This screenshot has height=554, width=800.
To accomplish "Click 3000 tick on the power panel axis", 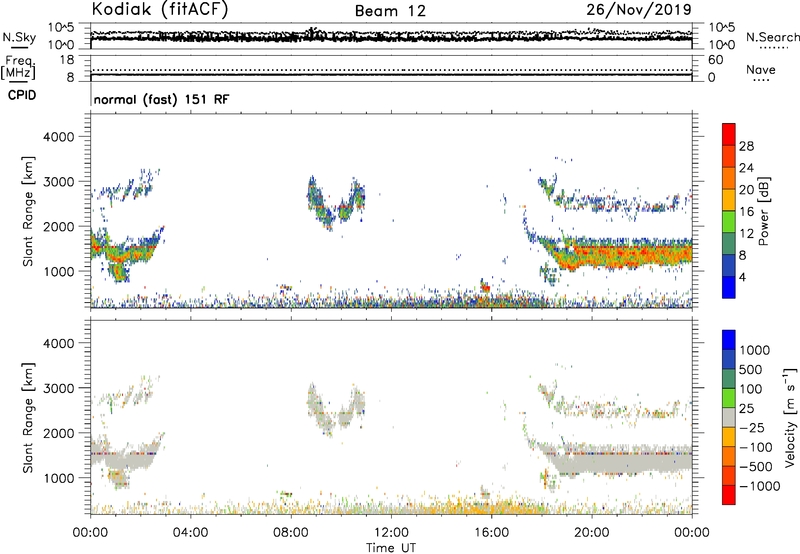I will point(58,182).
